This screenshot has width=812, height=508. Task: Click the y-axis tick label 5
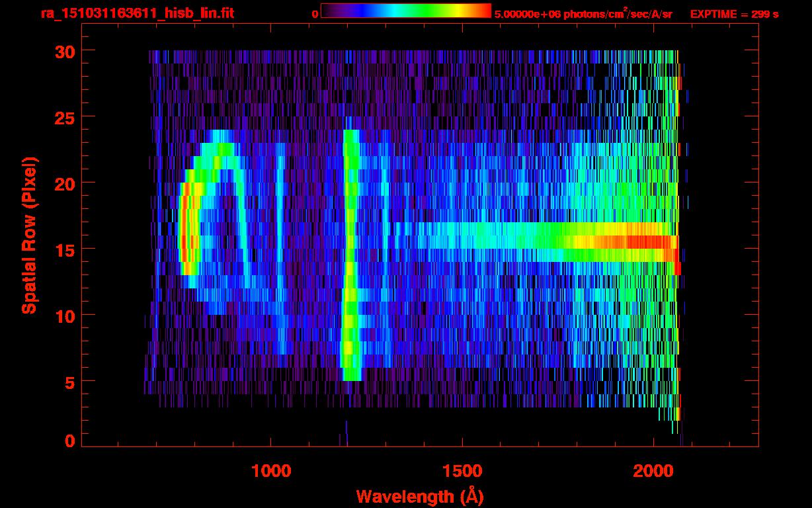click(69, 382)
